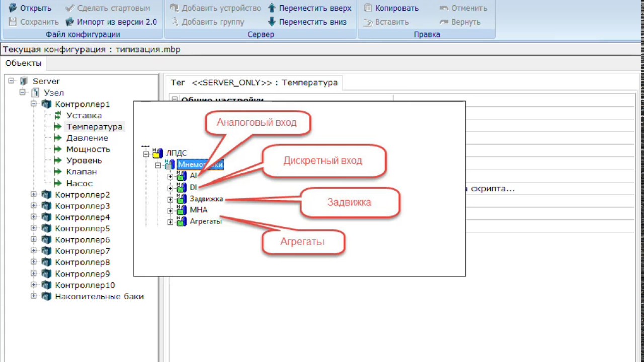Select the Контроллер8 label
Screen dimensions: 644x362
coord(83,262)
